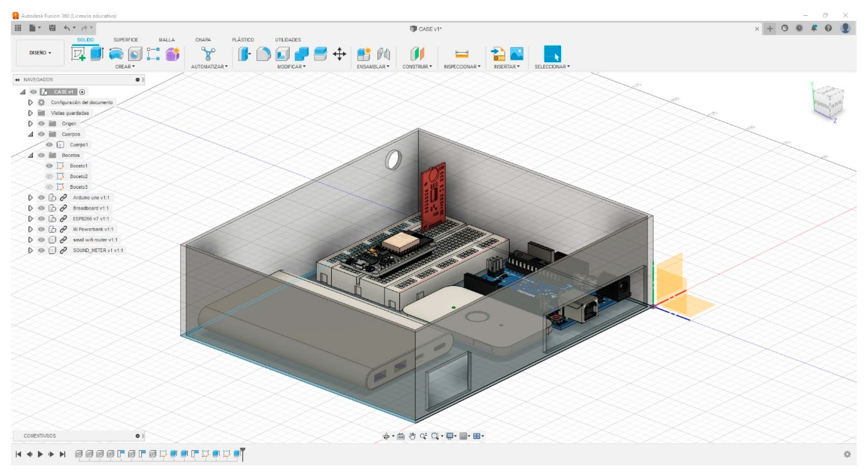
Task: Open the CHAPA tab
Action: pyautogui.click(x=203, y=39)
